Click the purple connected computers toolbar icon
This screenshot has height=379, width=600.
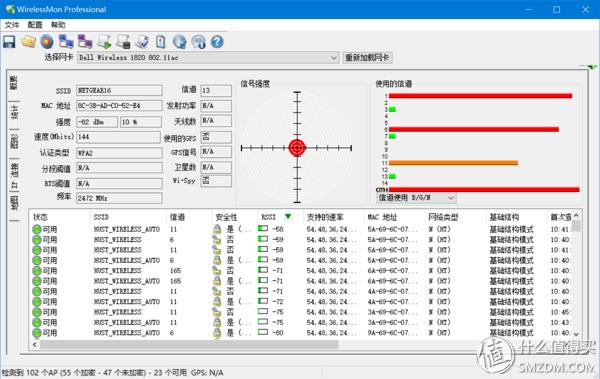tap(85, 42)
